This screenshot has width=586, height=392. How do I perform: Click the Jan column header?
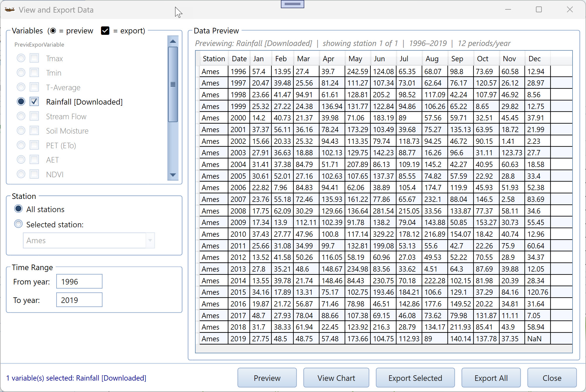click(x=261, y=59)
